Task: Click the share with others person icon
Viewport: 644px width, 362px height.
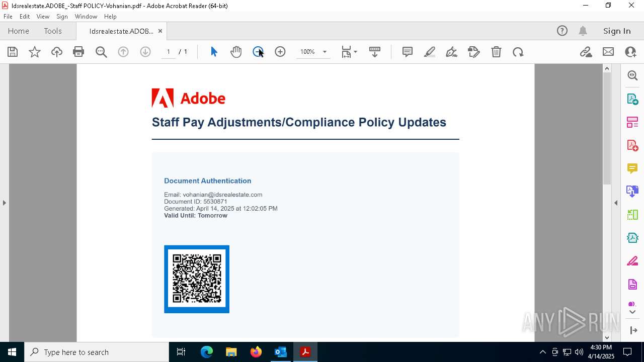Action: click(x=630, y=52)
